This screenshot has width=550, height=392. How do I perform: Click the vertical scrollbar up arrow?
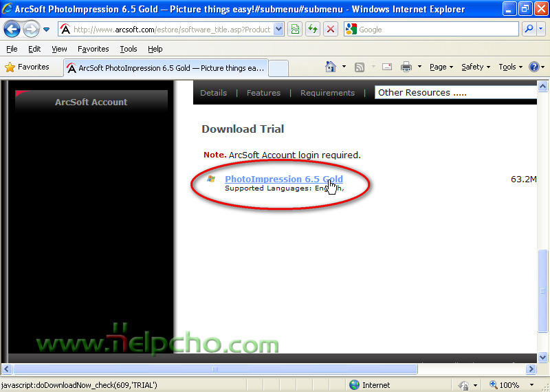[542, 87]
